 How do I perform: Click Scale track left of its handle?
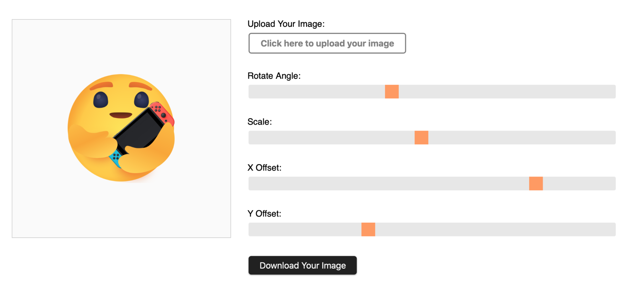[x=331, y=138]
